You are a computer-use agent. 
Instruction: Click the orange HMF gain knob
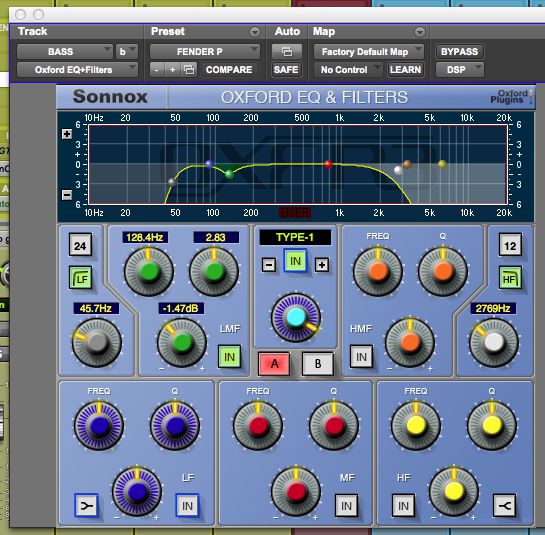[x=410, y=343]
